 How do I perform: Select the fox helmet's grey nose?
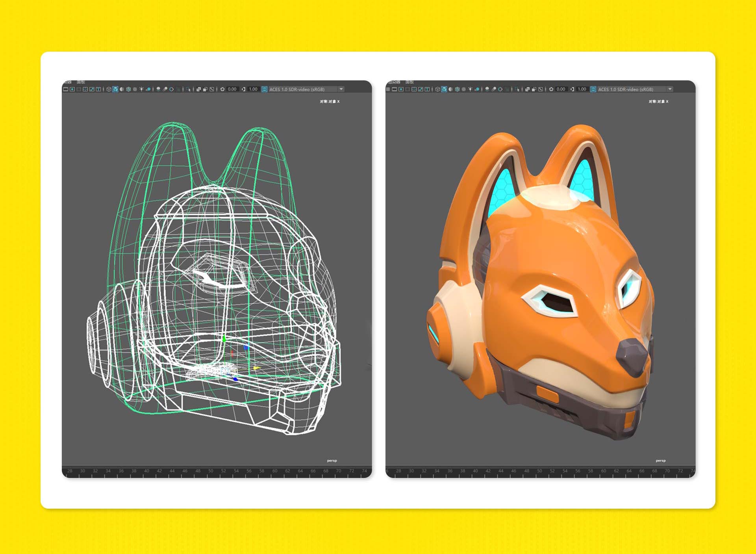pyautogui.click(x=632, y=357)
